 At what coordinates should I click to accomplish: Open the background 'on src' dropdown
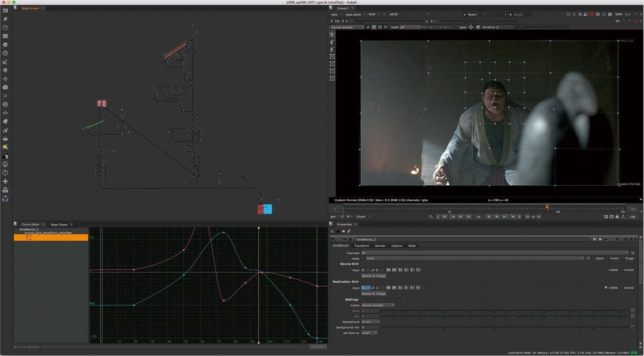(x=371, y=322)
